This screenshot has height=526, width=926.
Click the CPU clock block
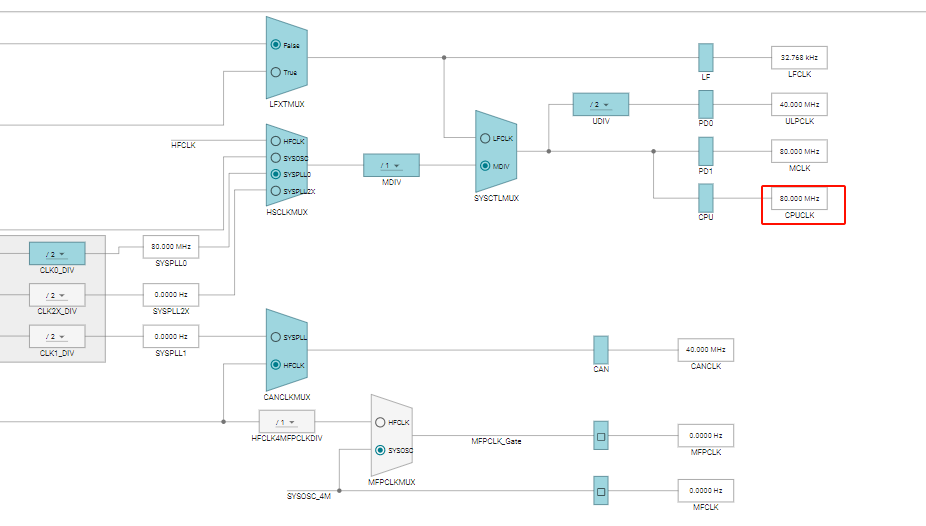click(x=705, y=198)
